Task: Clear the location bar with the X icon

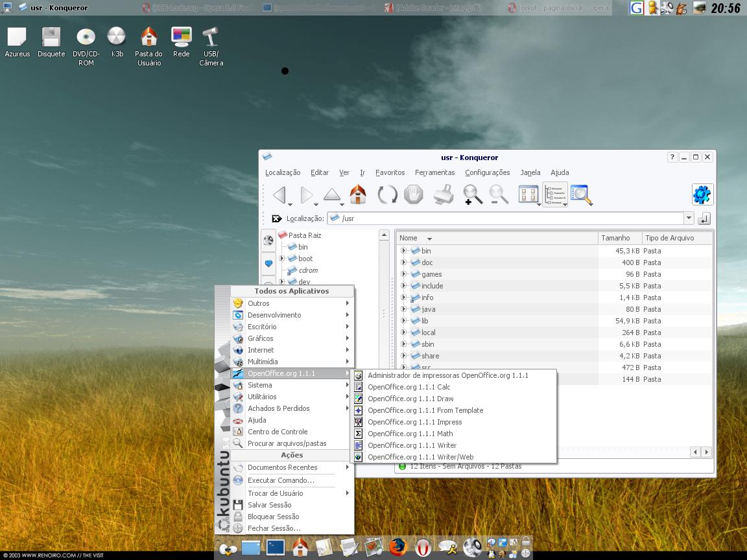Action: [x=276, y=218]
